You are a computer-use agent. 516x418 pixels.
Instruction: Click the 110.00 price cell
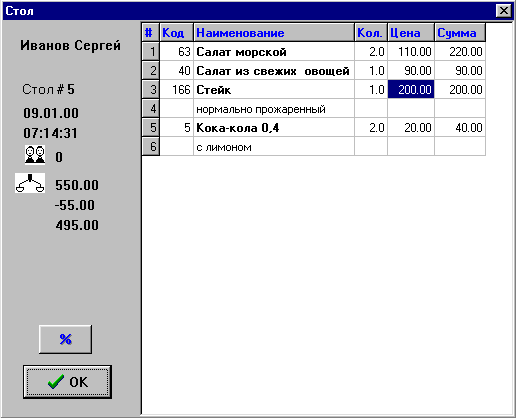pos(411,52)
